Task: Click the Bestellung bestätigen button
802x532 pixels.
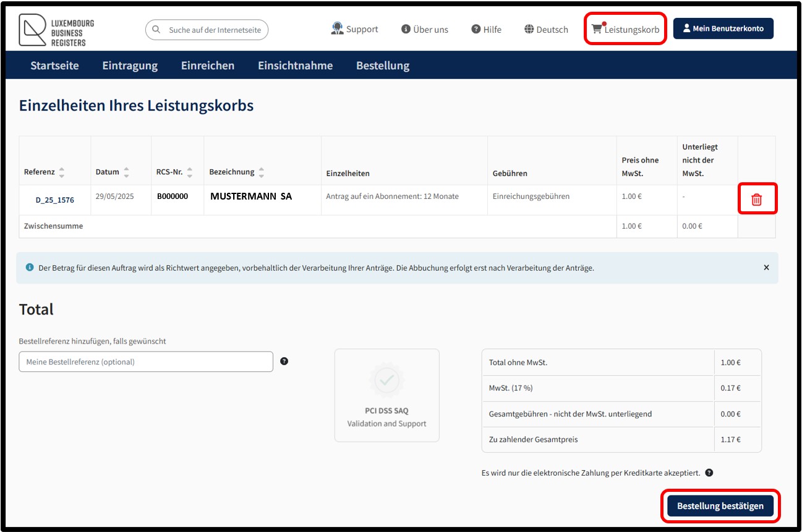Action: [720, 505]
